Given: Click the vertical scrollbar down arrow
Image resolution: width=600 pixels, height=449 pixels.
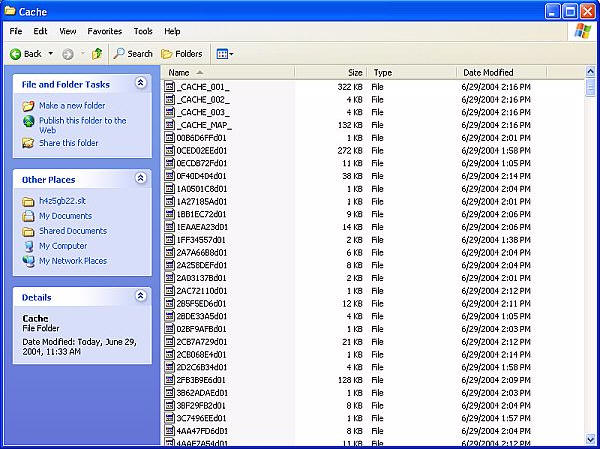Looking at the screenshot, I should point(591,439).
